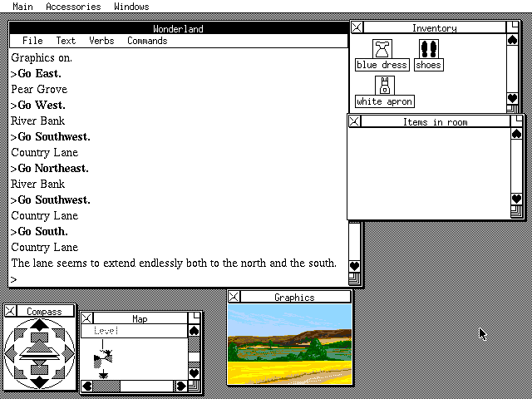Click the Inventory scroll-down heart arrow

click(x=512, y=98)
